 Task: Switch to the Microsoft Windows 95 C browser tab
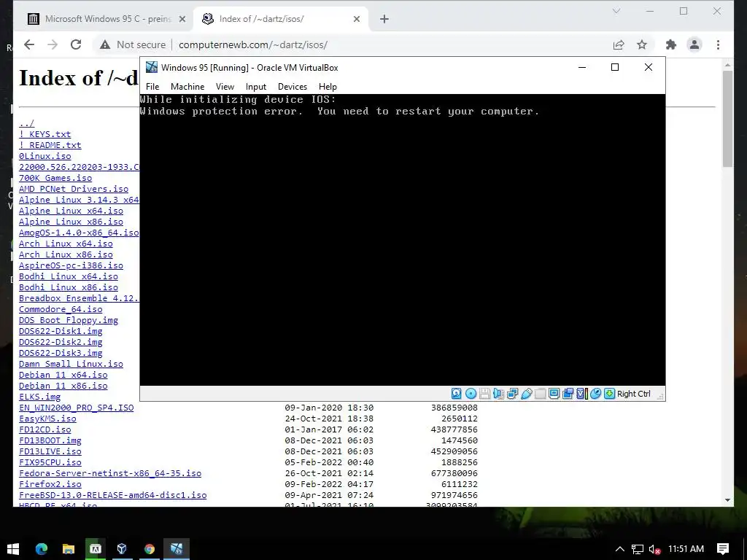(x=107, y=19)
